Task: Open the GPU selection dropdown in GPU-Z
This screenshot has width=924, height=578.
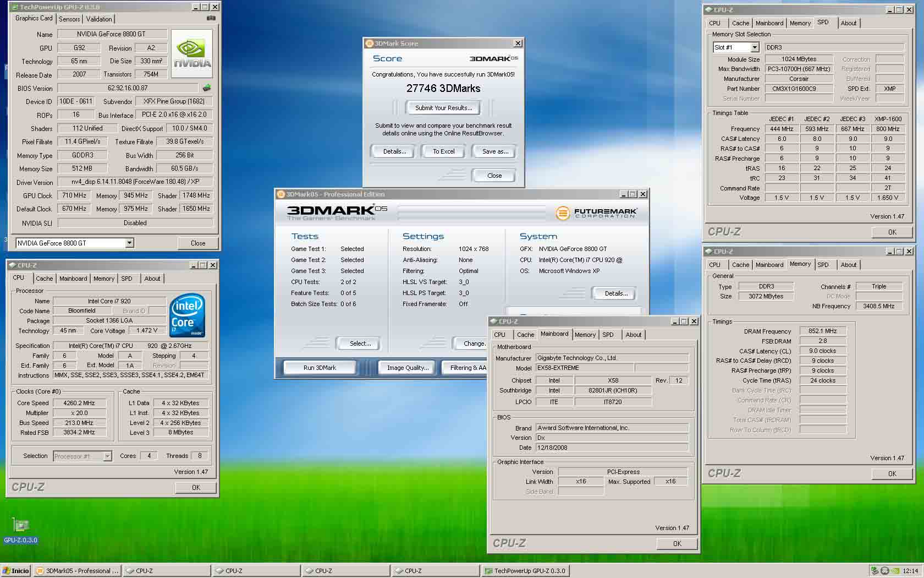Action: tap(129, 243)
